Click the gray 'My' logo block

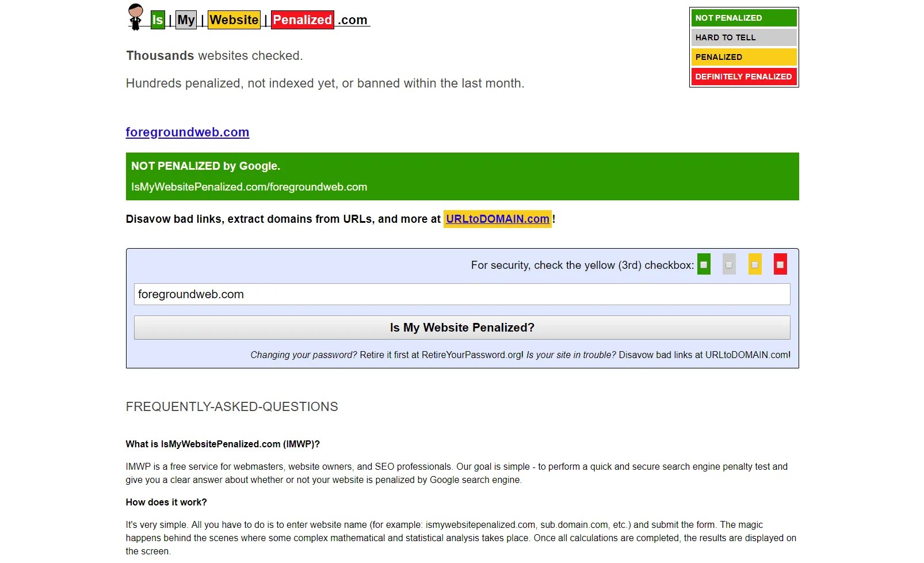186,20
